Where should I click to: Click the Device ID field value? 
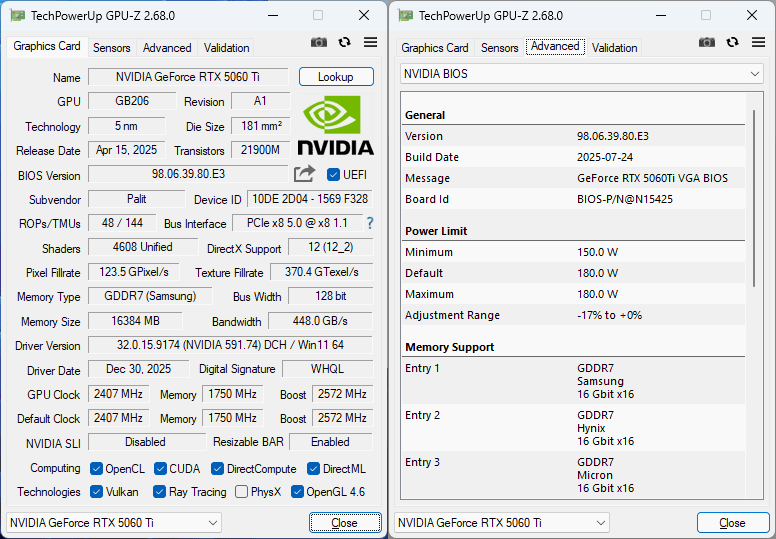(310, 199)
